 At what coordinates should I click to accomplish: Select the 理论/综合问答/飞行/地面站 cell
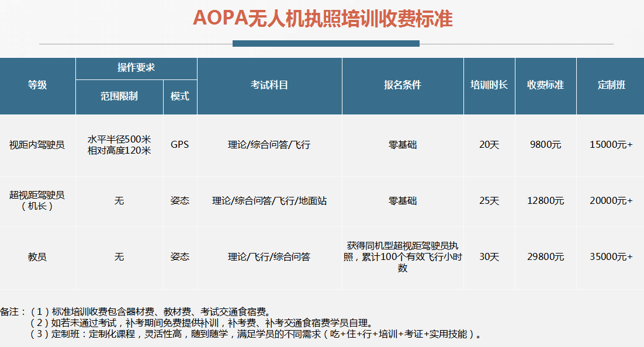pos(269,200)
